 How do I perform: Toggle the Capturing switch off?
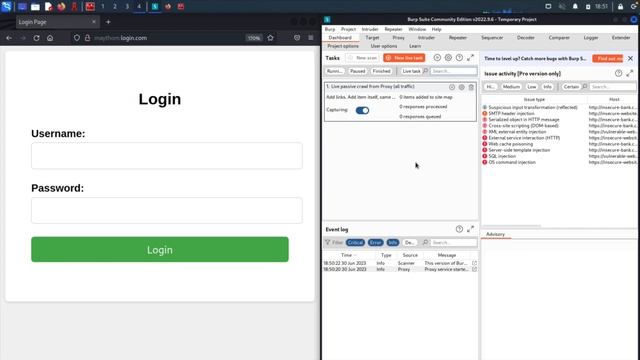click(x=362, y=111)
